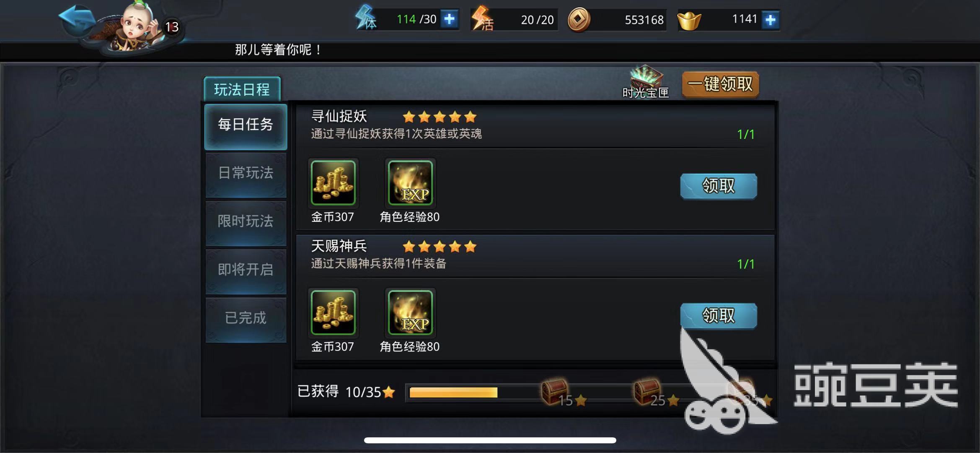This screenshot has width=980, height=453.
Task: Claim the 寻仙捉妖 reward with 领取
Action: (719, 186)
